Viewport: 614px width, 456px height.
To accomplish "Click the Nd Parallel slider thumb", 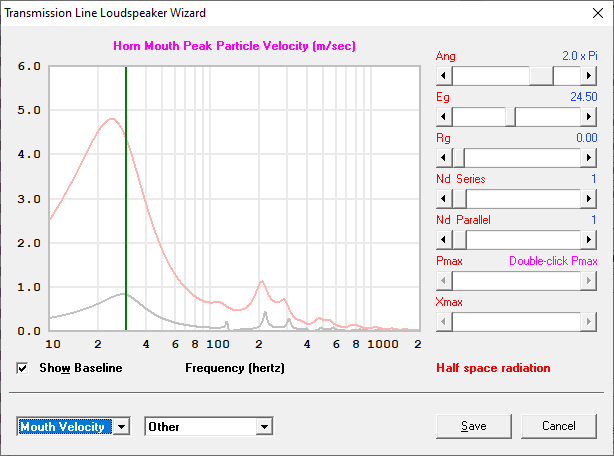I will [459, 240].
